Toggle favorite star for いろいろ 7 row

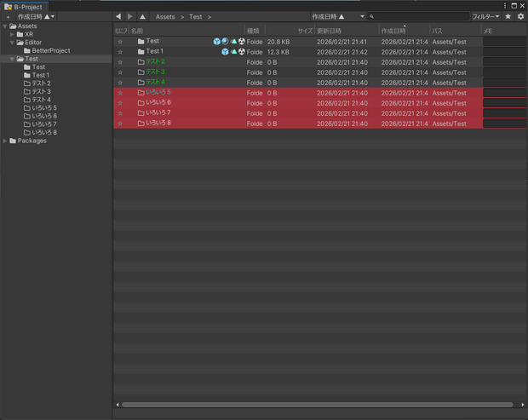(x=120, y=113)
